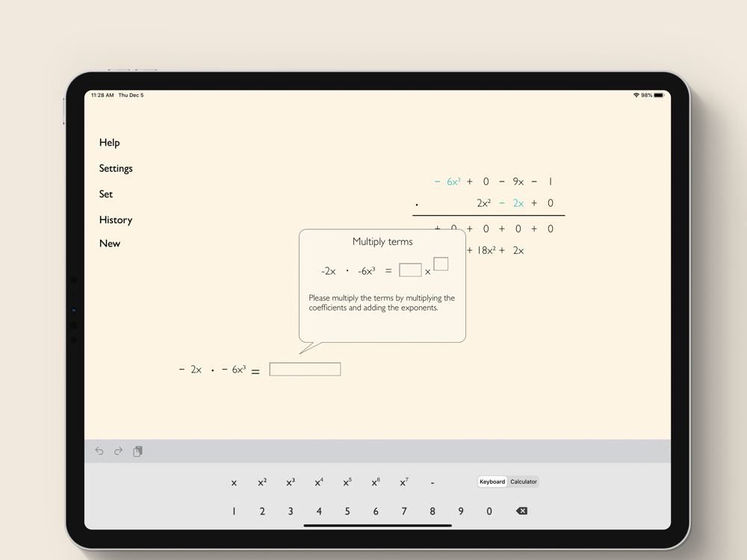Start a New problem
Viewport: 747px width, 560px height.
tap(110, 243)
